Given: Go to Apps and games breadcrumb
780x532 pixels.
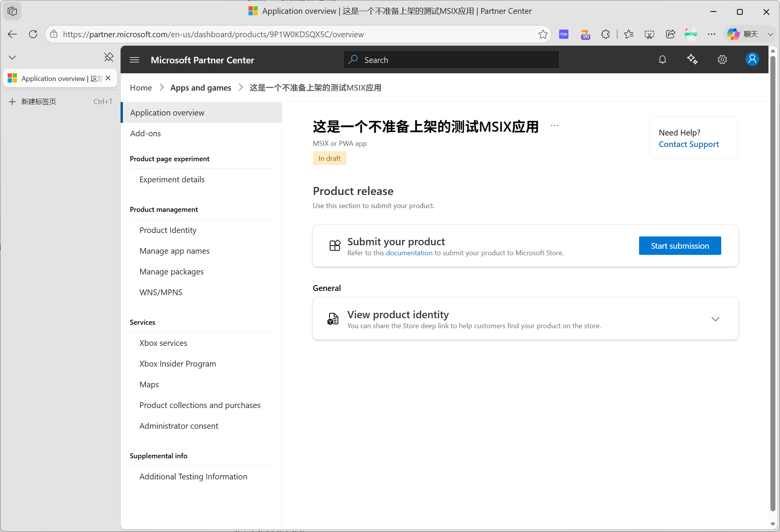Looking at the screenshot, I should click(200, 88).
